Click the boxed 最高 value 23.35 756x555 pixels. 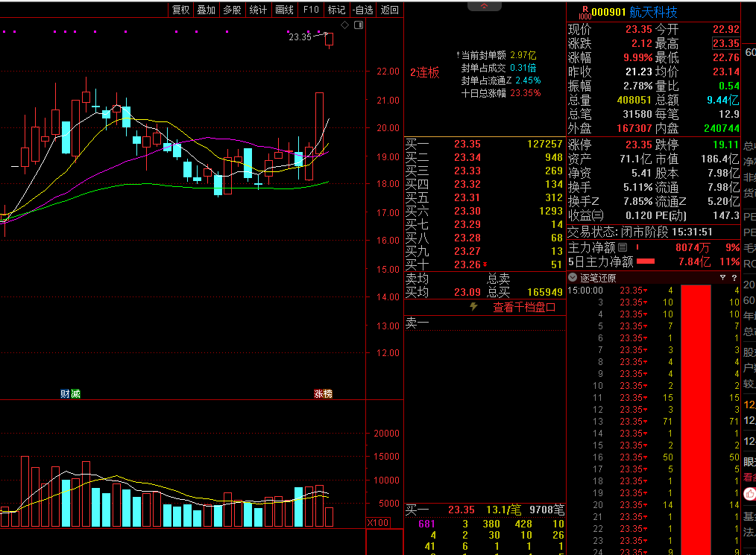726,43
